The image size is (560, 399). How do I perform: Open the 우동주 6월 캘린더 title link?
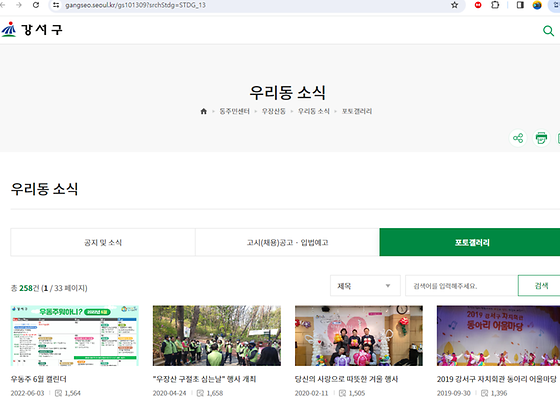tap(39, 379)
